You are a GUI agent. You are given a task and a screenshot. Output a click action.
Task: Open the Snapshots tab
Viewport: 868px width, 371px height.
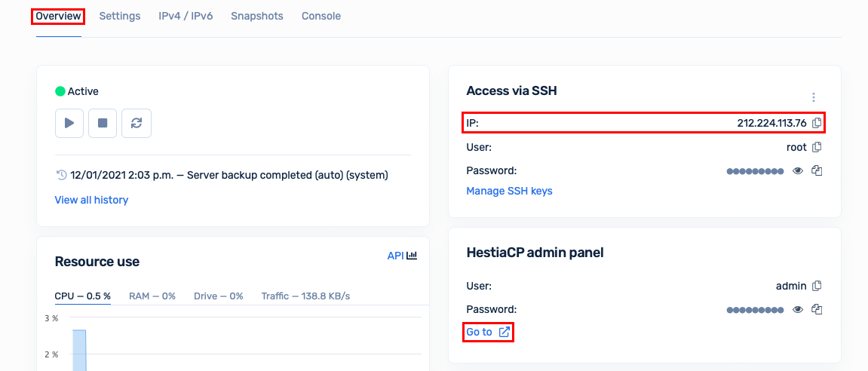(x=257, y=16)
